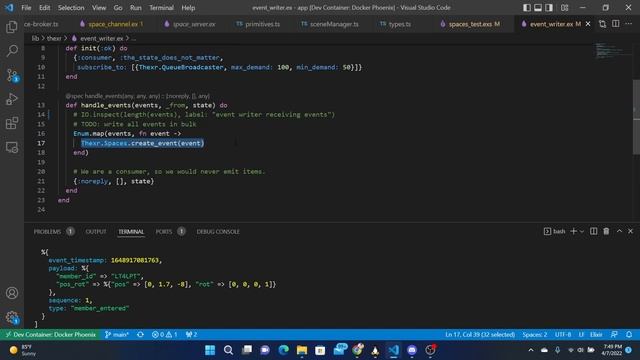Viewport: 640px width, 360px height.
Task: Open the Manage gear settings icon
Action: 12,317
